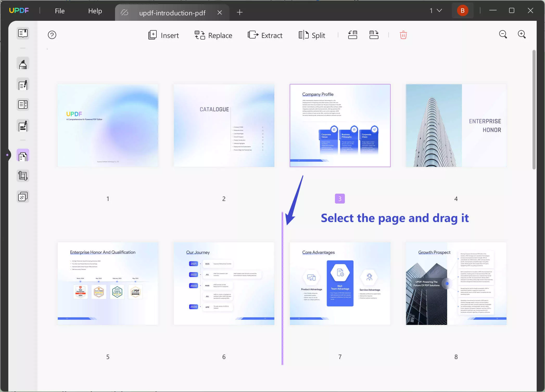Open the Crop Pages tool
The width and height of the screenshot is (545, 392).
coord(23,176)
